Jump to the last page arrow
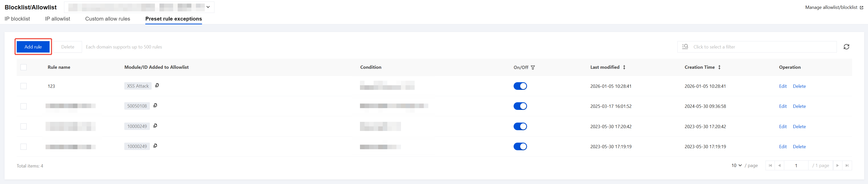 pos(847,165)
